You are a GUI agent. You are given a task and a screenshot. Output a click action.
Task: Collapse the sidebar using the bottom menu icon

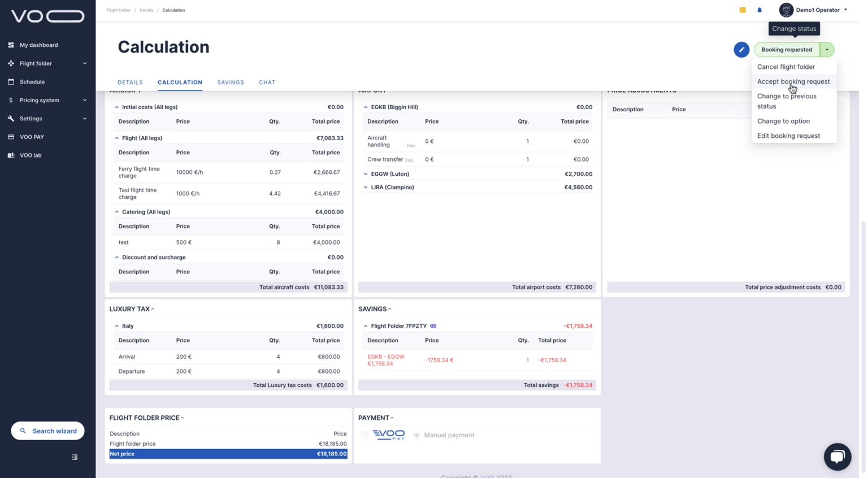click(75, 457)
